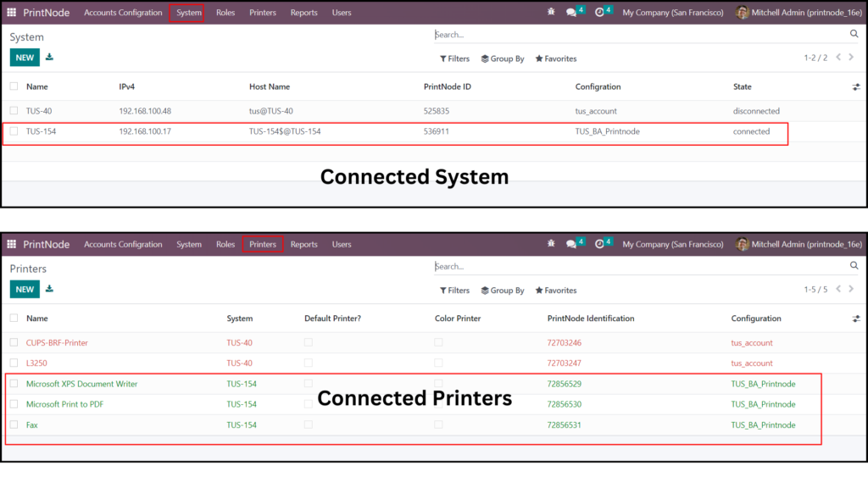Viewport: 868px width, 488px height.
Task: Open Favorites dropdown in System view
Action: click(556, 58)
